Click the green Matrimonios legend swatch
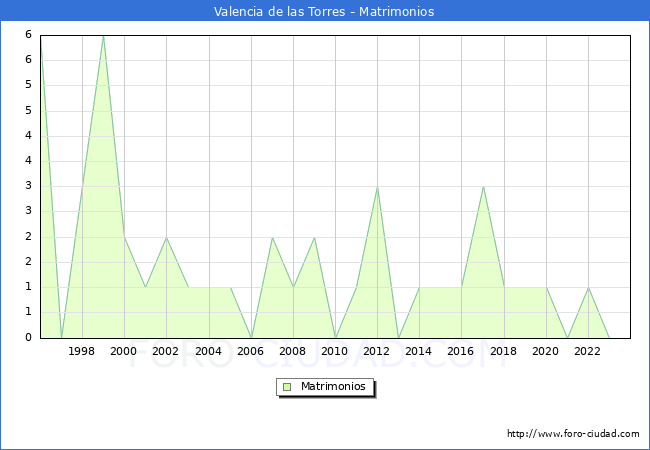The height and width of the screenshot is (450, 650). click(x=287, y=387)
